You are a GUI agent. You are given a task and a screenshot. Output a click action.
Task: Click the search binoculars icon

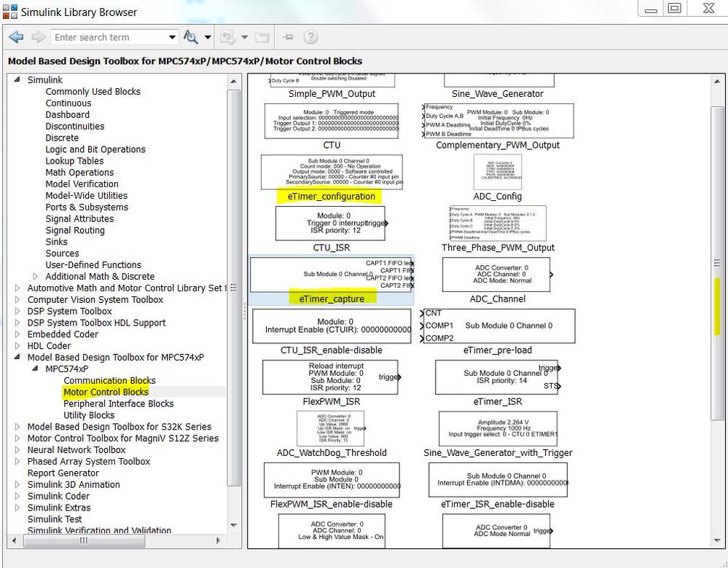click(x=190, y=37)
